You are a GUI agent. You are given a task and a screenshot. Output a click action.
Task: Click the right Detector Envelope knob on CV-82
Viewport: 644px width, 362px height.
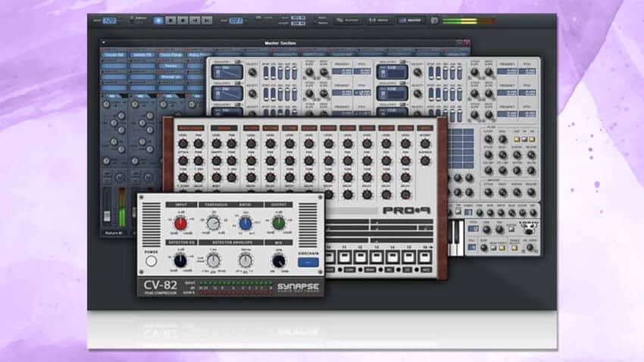tap(245, 261)
